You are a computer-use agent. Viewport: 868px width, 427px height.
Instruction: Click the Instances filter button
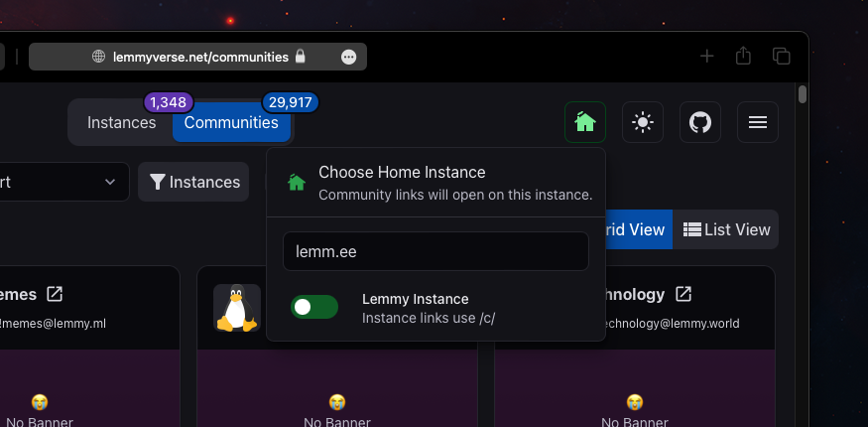click(x=193, y=182)
